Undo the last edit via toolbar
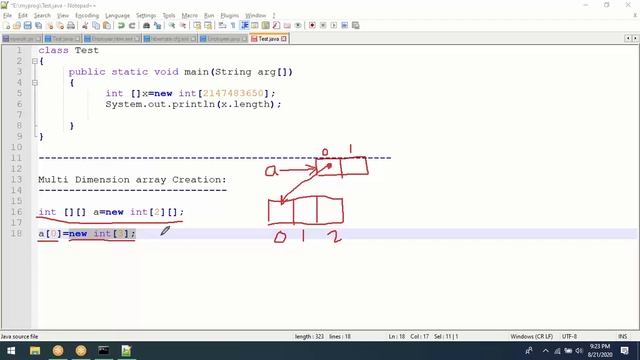The height and width of the screenshot is (360, 640). (121, 25)
